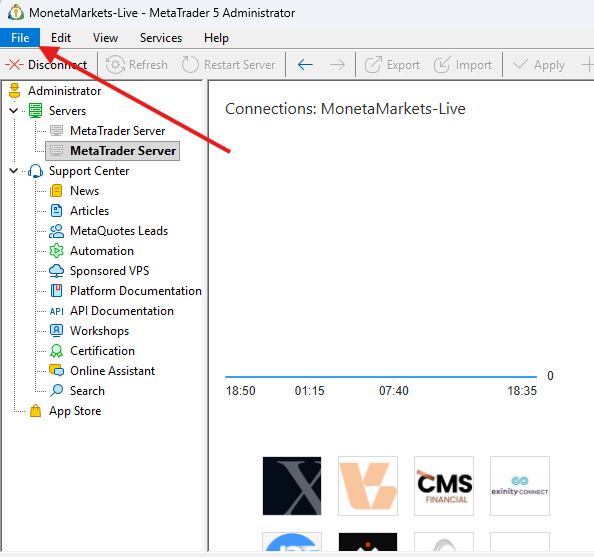Open the File menu
This screenshot has width=594, height=557.
(x=20, y=38)
